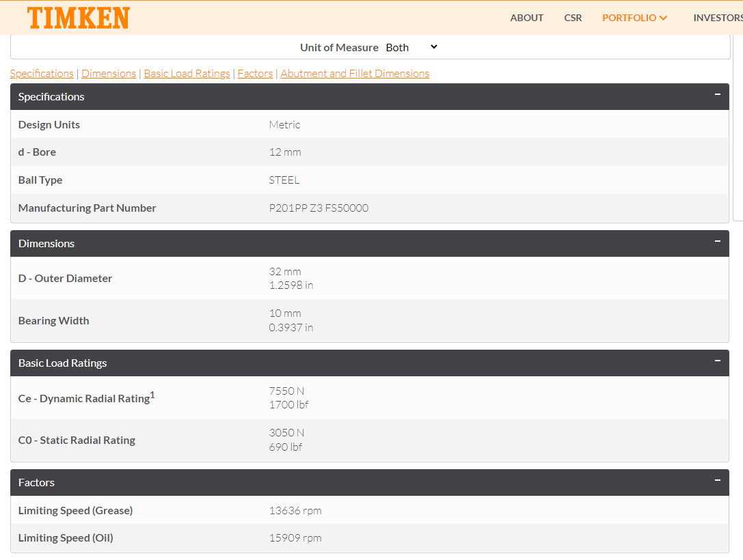
Task: Open the CSR menu item
Action: click(572, 18)
